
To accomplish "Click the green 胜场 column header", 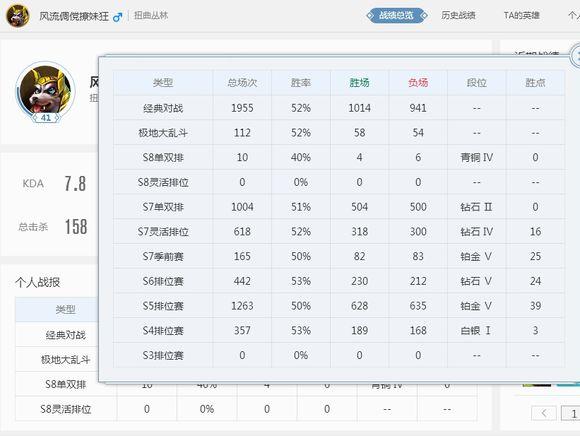I will 360,83.
